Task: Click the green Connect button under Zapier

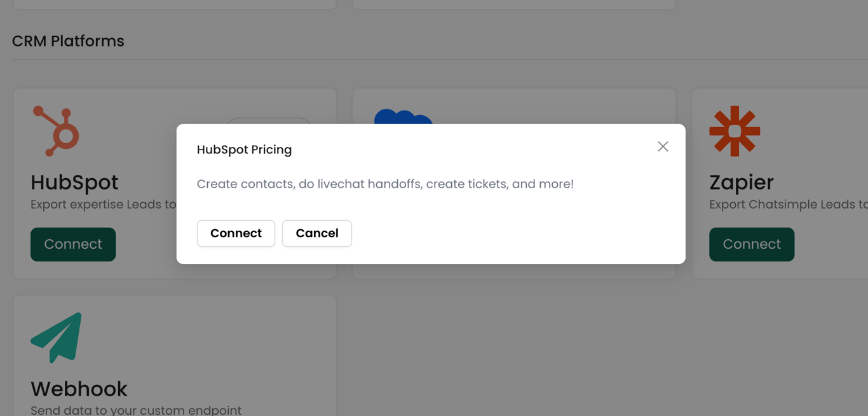Action: point(752,244)
